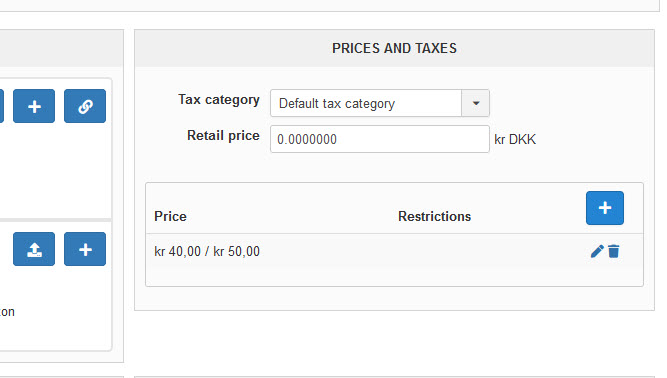Open the Tax category dropdown arrow
The image size is (667, 378).
476,103
